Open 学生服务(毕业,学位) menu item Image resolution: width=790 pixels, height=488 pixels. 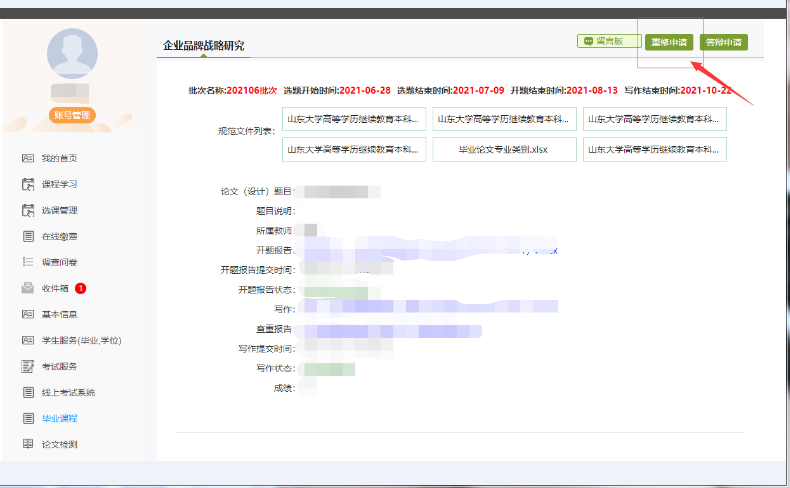click(x=81, y=340)
